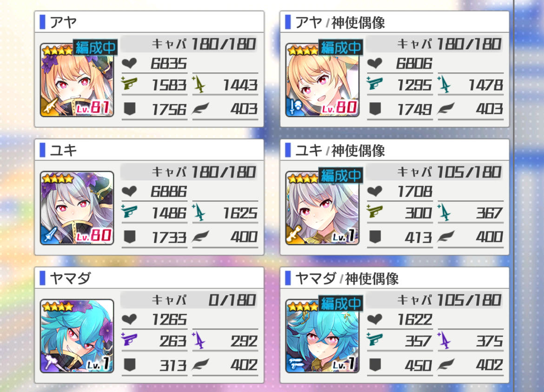Image resolution: width=544 pixels, height=392 pixels.
Task: Click the キャパ 0/180 capacity bar
Action: [189, 300]
